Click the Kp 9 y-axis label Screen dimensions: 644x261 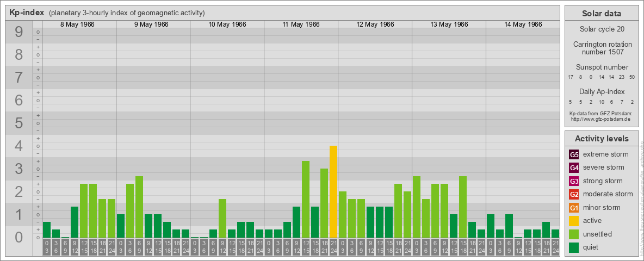(x=19, y=32)
